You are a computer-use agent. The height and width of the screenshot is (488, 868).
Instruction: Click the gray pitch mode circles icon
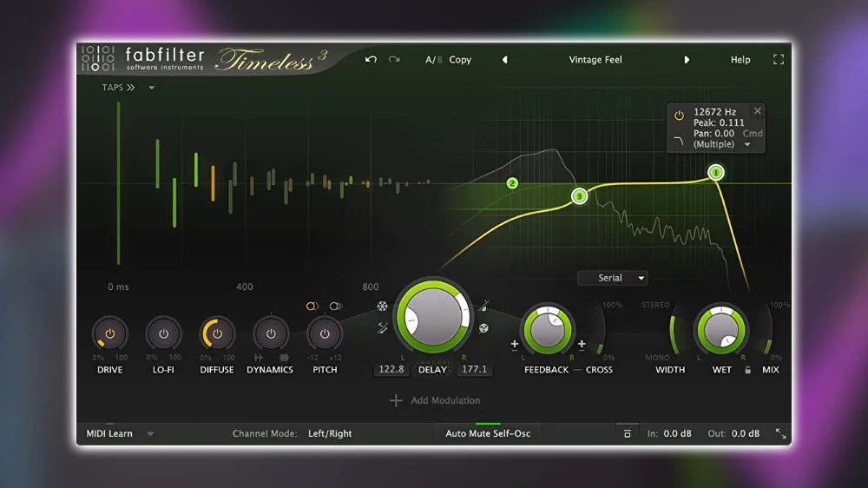(x=335, y=307)
